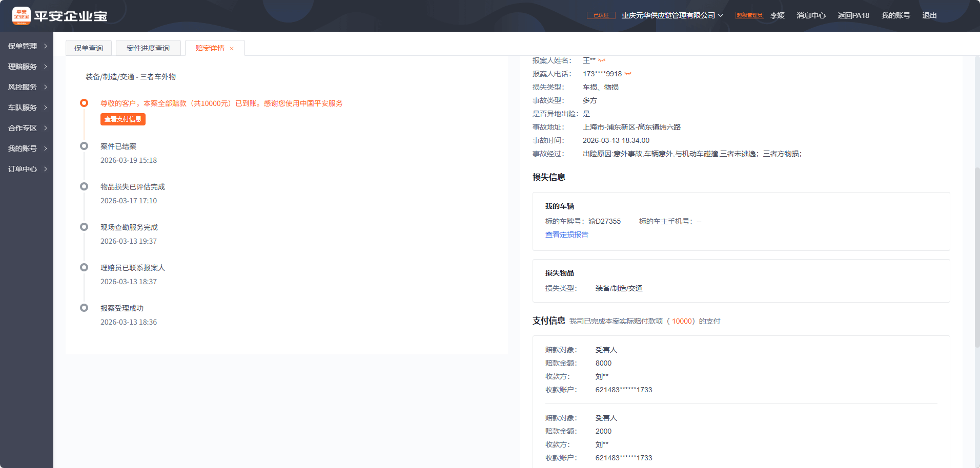Click the vertical scrollbar on the right

(x=977, y=256)
